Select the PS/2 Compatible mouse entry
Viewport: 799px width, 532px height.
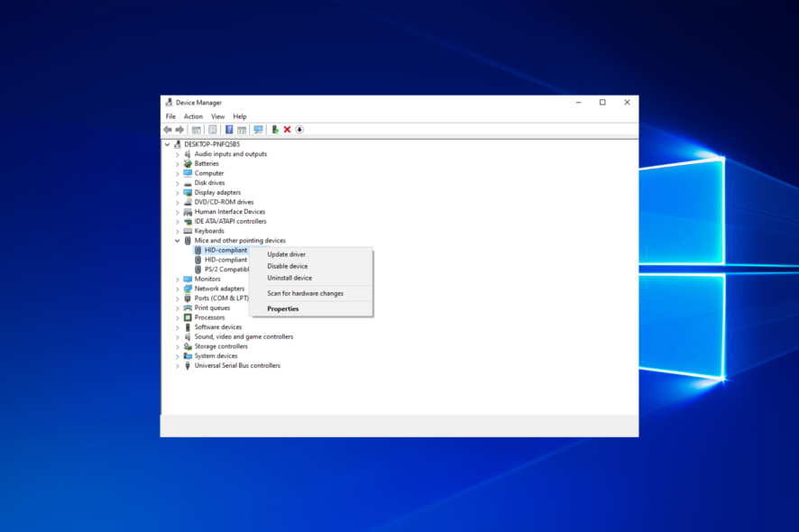[x=225, y=269]
